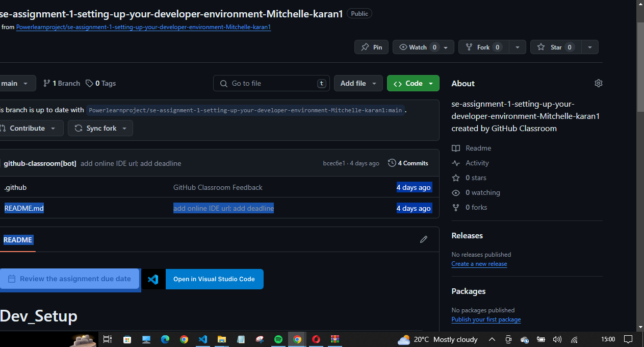Image resolution: width=644 pixels, height=347 pixels.
Task: Open the Releases heading link
Action: [x=467, y=236]
